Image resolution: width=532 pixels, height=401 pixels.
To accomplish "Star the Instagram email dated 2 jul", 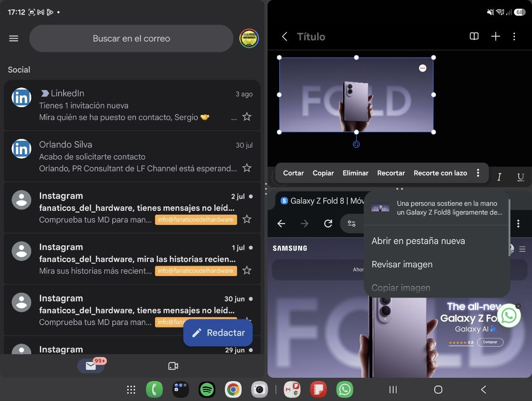I will point(247,219).
